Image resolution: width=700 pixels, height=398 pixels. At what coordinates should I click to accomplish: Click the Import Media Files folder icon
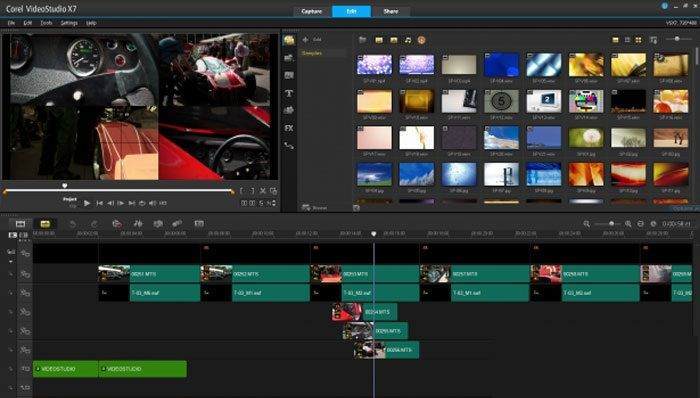(362, 40)
